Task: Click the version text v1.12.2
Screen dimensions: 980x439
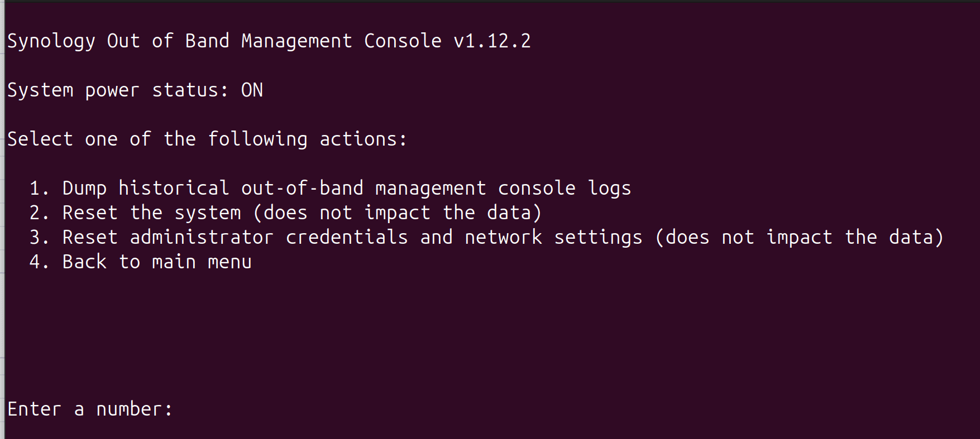Action: click(492, 41)
